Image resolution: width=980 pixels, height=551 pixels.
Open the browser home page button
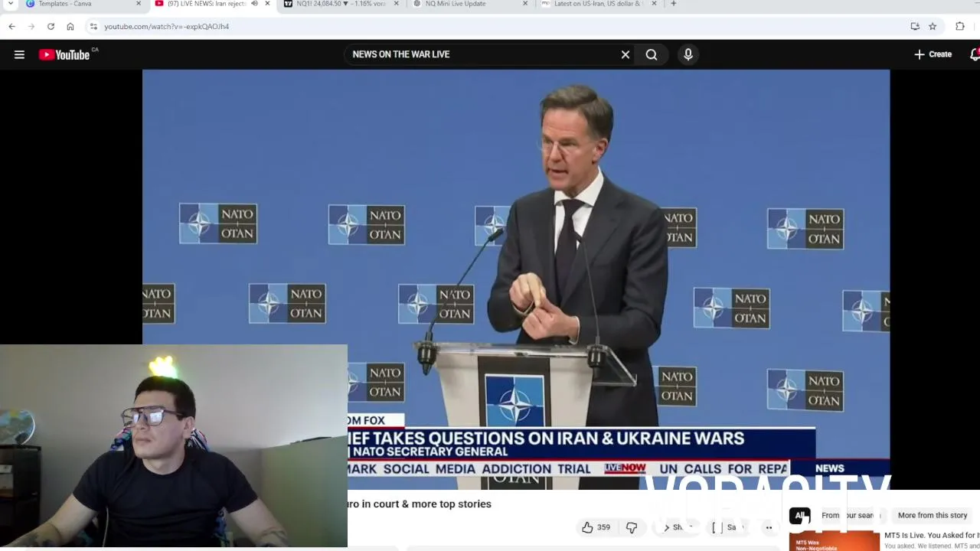point(70,26)
